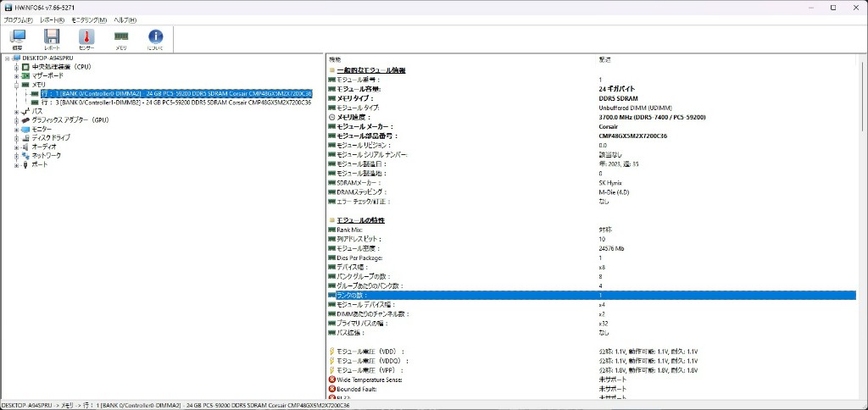Click the Graphics Adapter (GPU) tree icon
The width and height of the screenshot is (868, 410).
(x=25, y=120)
